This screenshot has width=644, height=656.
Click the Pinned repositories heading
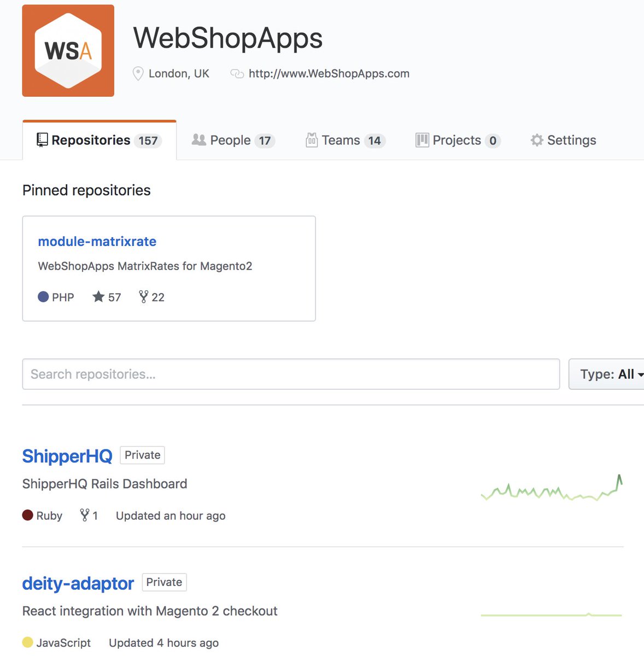click(86, 190)
